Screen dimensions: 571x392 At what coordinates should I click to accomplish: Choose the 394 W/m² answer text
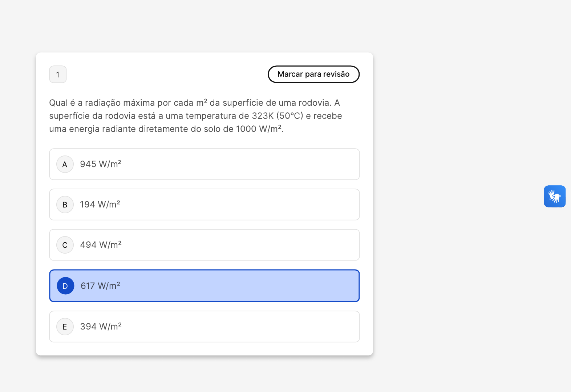point(101,327)
